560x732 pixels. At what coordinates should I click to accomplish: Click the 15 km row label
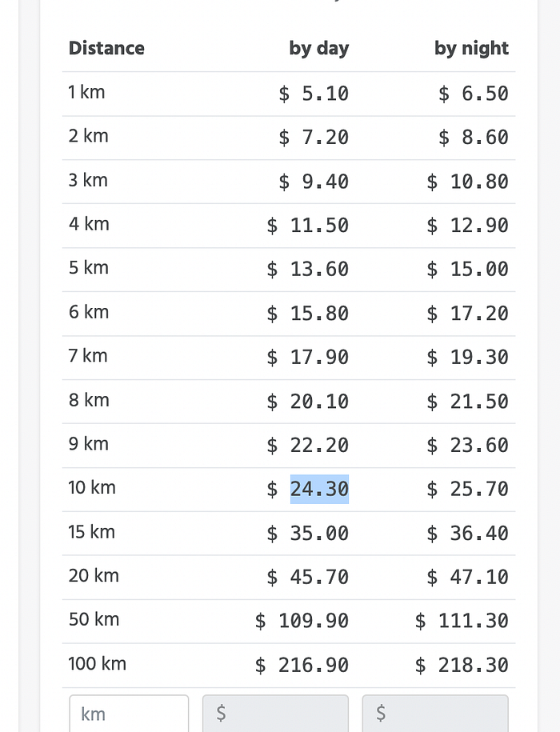91,532
